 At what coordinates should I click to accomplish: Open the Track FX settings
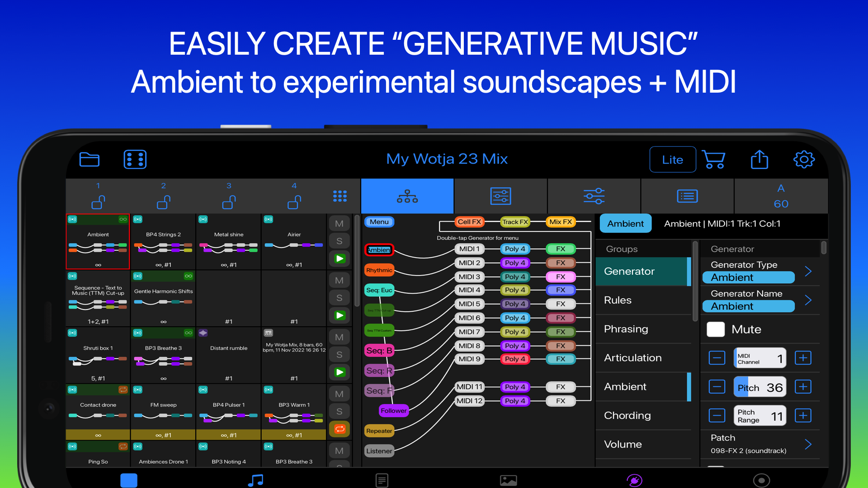tap(515, 222)
